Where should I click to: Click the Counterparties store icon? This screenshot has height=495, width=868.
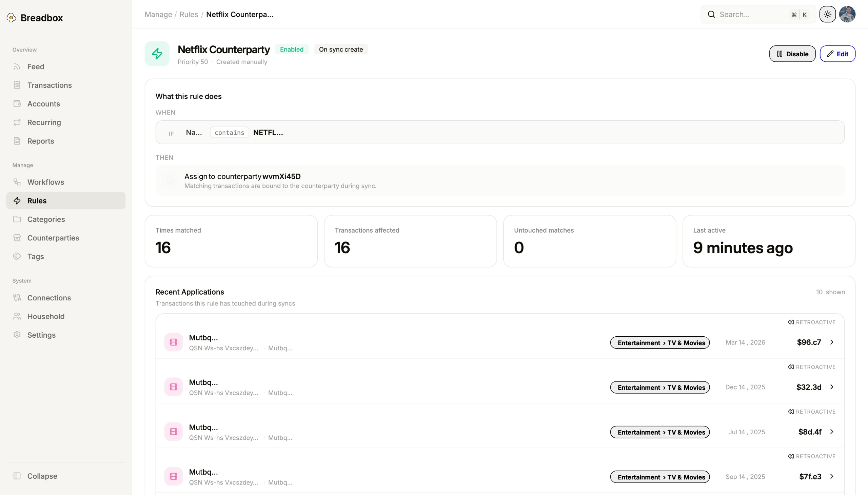[x=17, y=238]
